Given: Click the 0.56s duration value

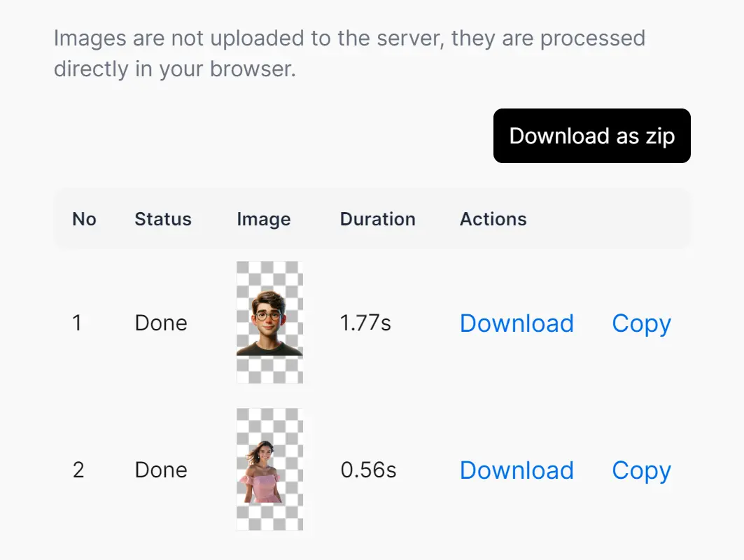Looking at the screenshot, I should point(368,470).
